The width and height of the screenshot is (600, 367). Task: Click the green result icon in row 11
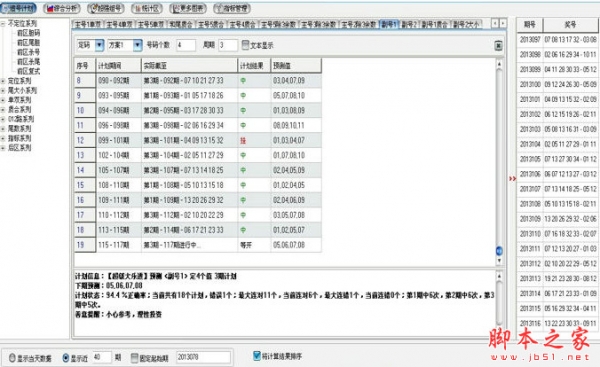coord(243,126)
